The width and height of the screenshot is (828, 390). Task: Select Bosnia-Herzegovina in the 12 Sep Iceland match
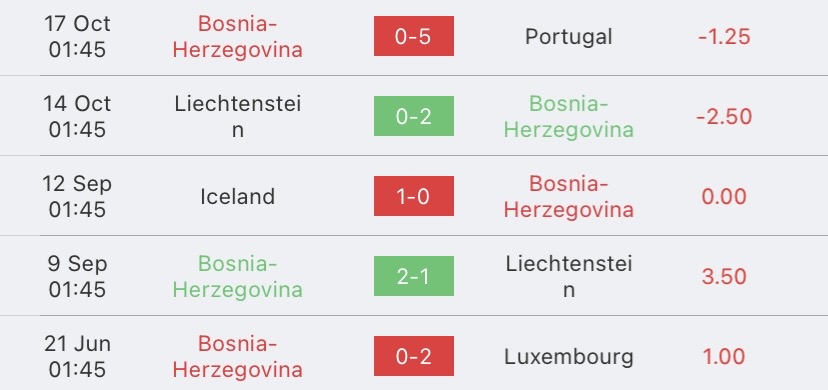pos(569,196)
